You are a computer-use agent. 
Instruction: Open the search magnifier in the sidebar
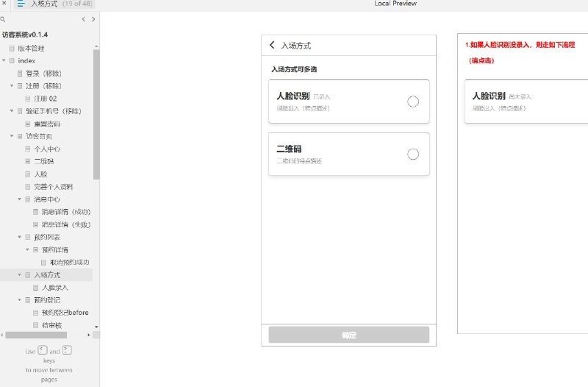[3, 19]
